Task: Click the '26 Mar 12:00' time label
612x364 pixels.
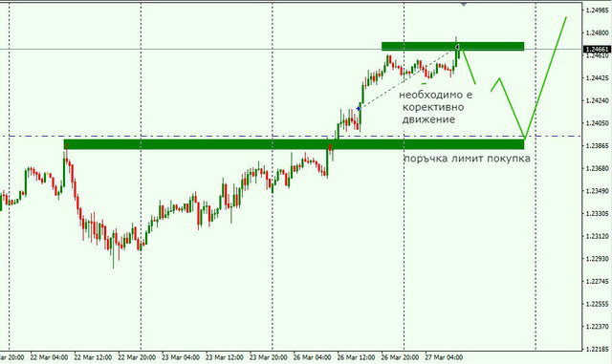Action: [356, 357]
